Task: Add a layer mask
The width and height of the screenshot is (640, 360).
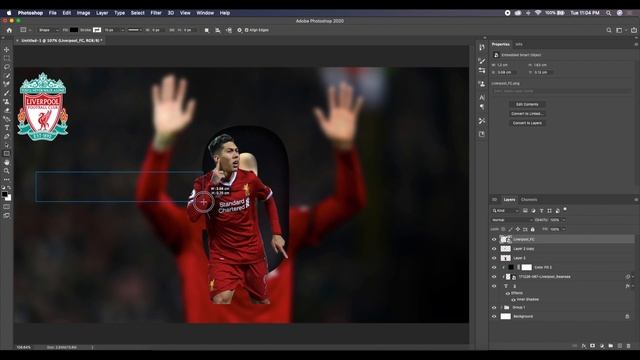Action: click(x=593, y=346)
